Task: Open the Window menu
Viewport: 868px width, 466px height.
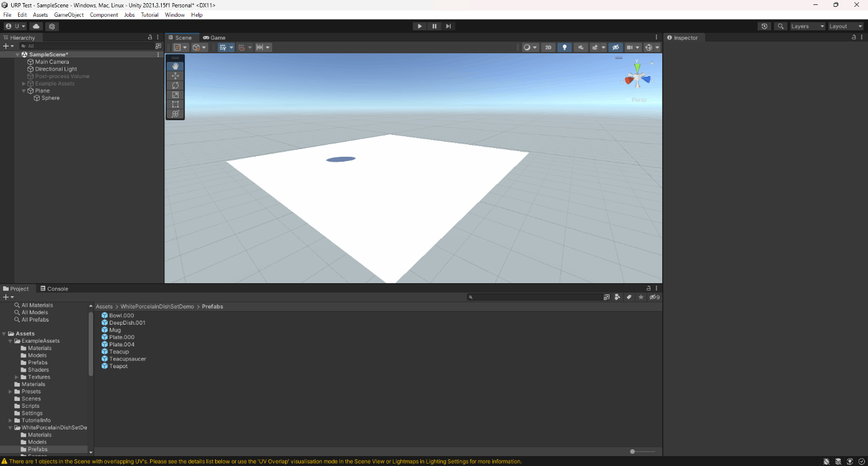Action: tap(175, 15)
